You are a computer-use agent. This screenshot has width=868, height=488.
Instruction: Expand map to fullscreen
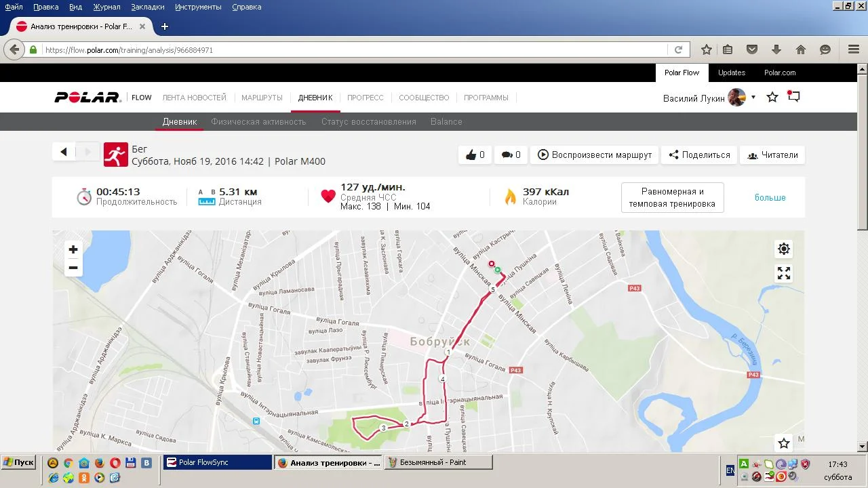(x=784, y=273)
